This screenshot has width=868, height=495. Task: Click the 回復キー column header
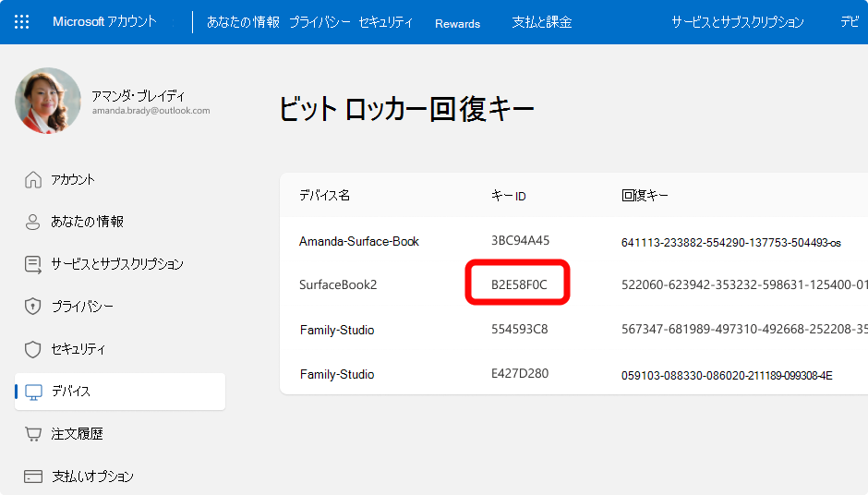(645, 195)
